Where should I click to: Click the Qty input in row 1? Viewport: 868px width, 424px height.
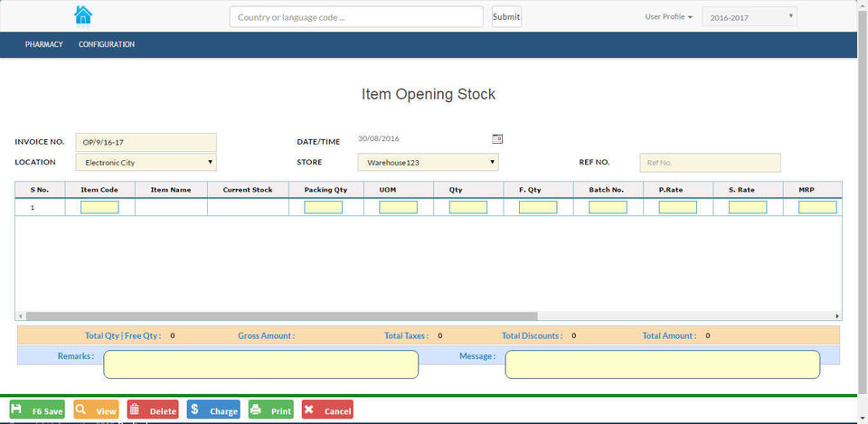[468, 207]
